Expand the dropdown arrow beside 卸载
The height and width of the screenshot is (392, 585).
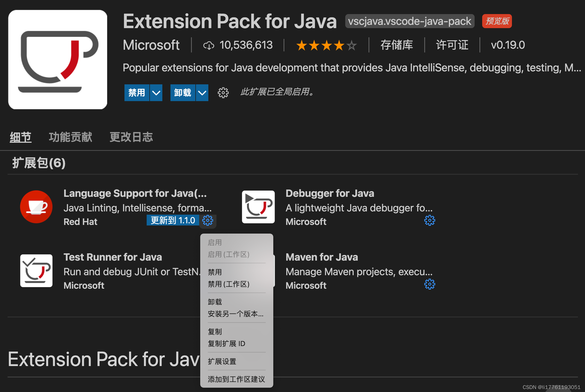point(202,93)
